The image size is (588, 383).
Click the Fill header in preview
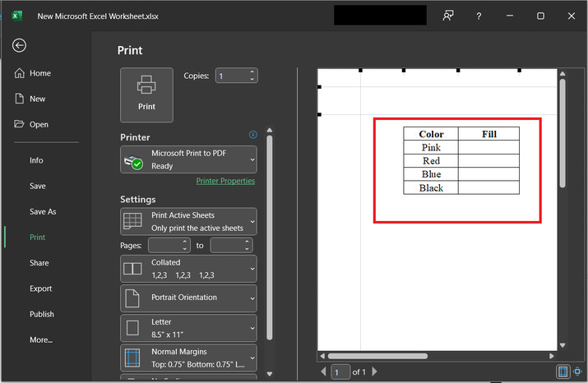click(489, 134)
